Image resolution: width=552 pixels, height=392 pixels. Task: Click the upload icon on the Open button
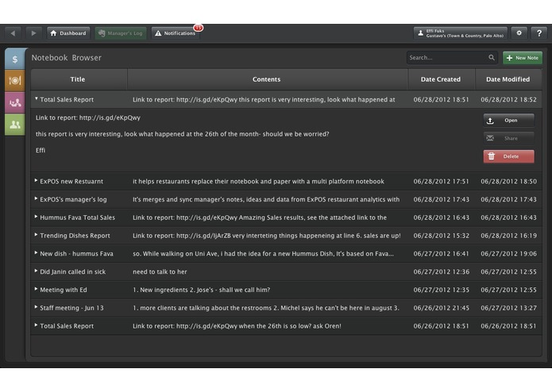(490, 121)
